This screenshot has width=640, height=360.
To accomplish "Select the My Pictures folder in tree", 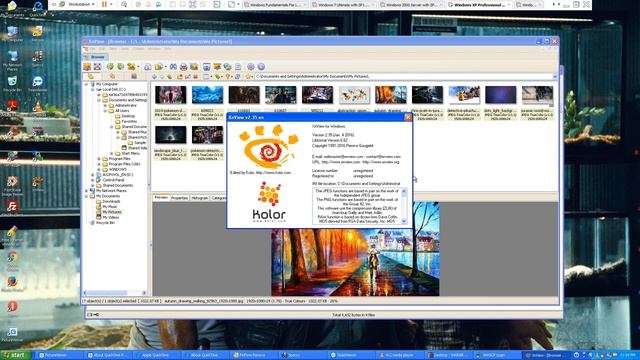I will click(x=111, y=212).
